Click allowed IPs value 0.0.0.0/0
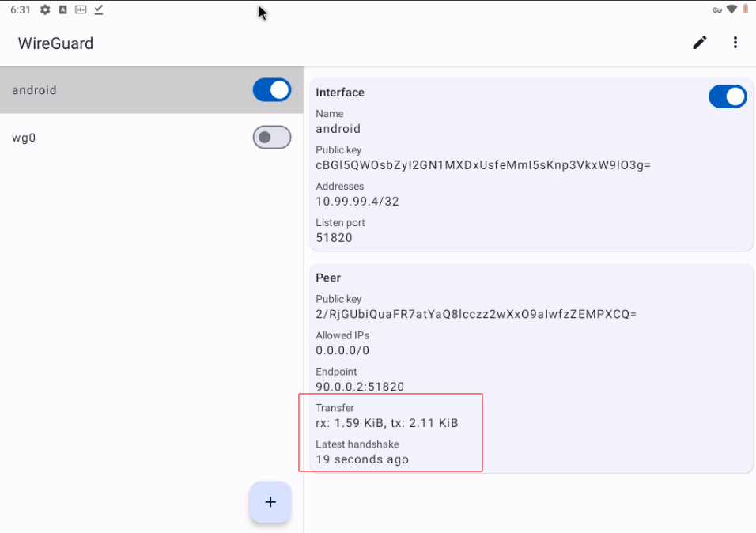 [x=342, y=350]
